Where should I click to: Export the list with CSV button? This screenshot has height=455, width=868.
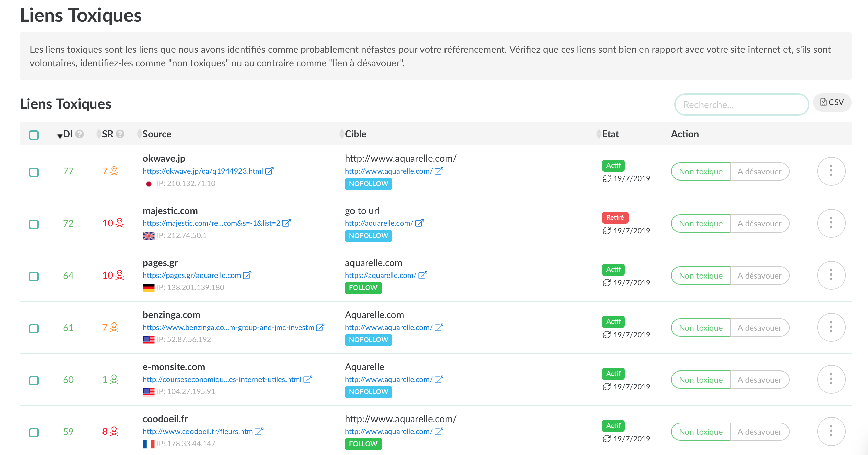[x=832, y=102]
